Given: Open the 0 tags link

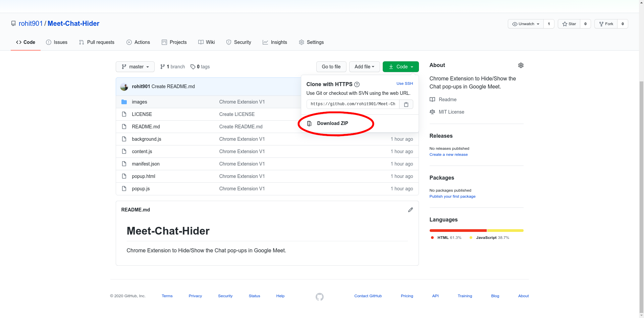Looking at the screenshot, I should [200, 67].
